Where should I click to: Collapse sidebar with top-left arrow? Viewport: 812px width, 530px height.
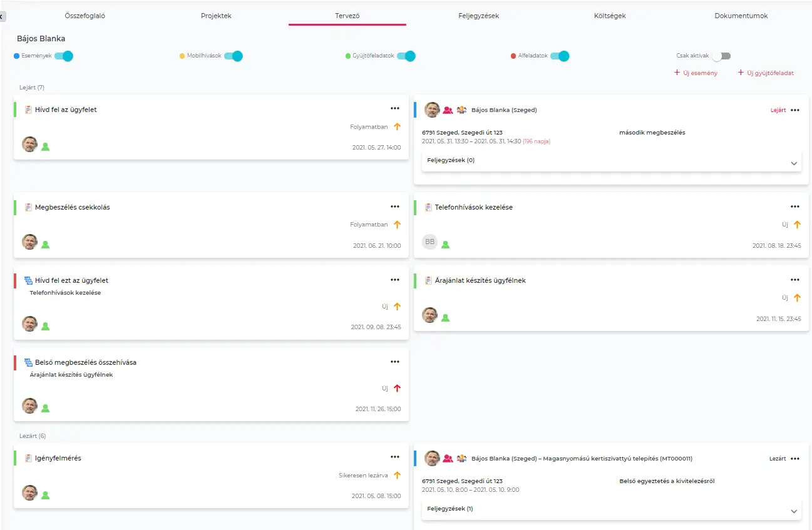3,16
